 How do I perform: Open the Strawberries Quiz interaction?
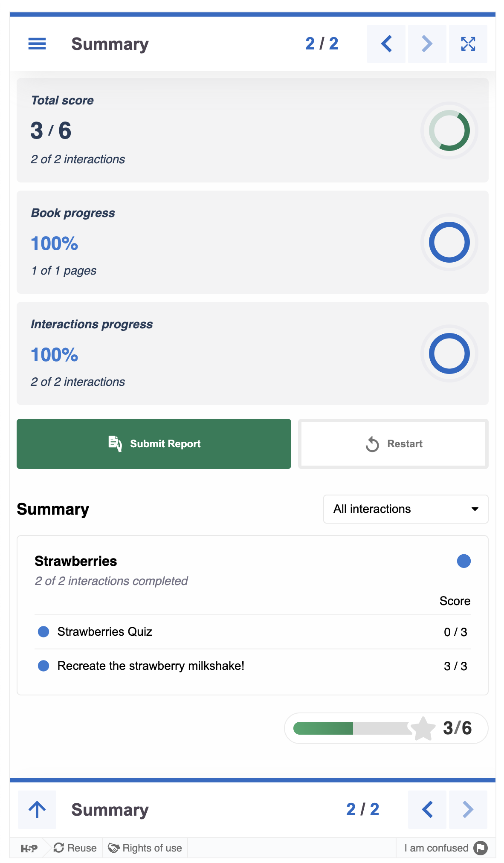[105, 631]
